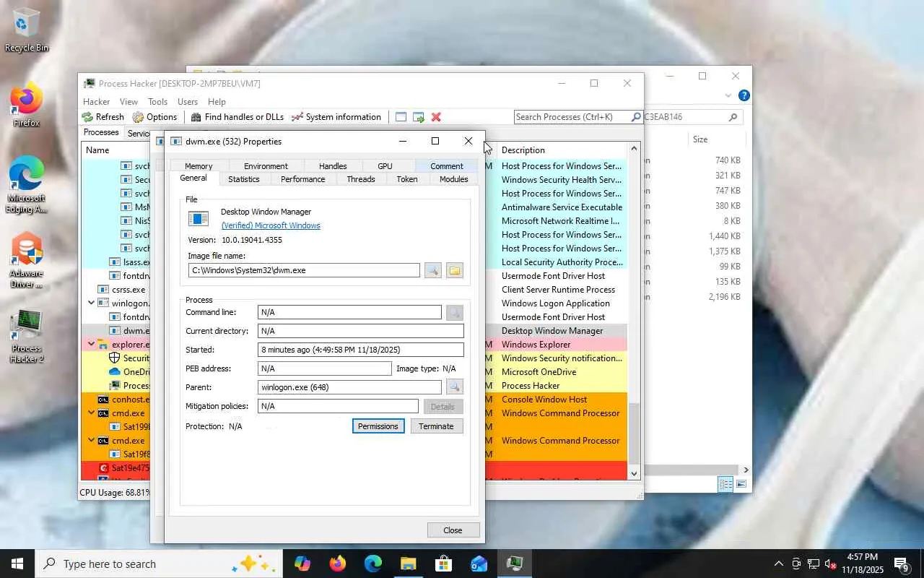The width and height of the screenshot is (924, 578).
Task: Click the Image file name path field
Action: pyautogui.click(x=304, y=270)
